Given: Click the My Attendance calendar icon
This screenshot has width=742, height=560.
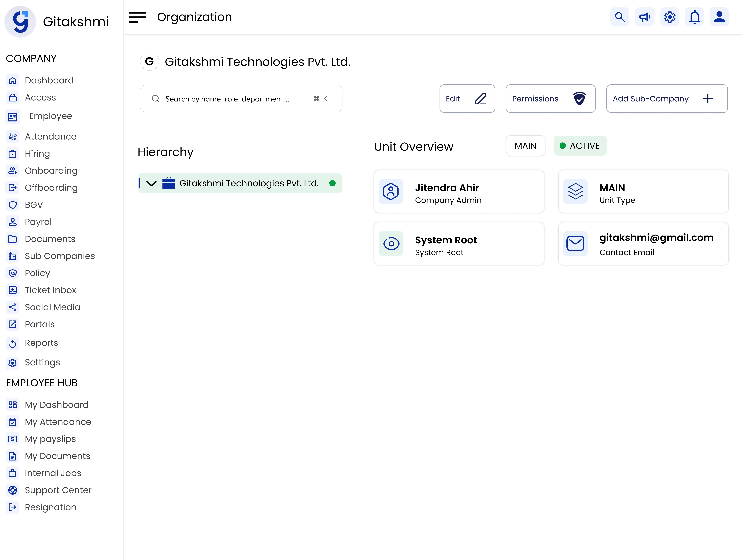Looking at the screenshot, I should coord(12,422).
